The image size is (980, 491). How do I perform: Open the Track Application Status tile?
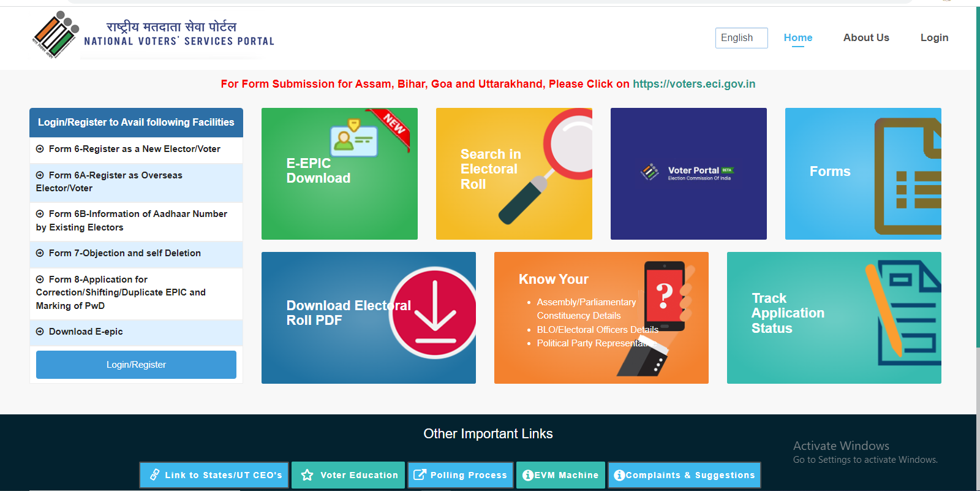point(834,318)
